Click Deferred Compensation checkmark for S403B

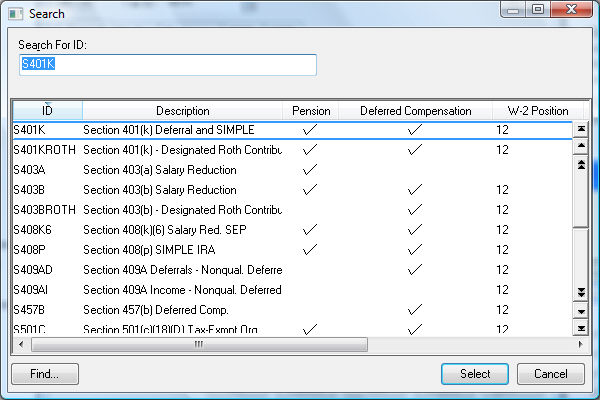[x=415, y=190]
